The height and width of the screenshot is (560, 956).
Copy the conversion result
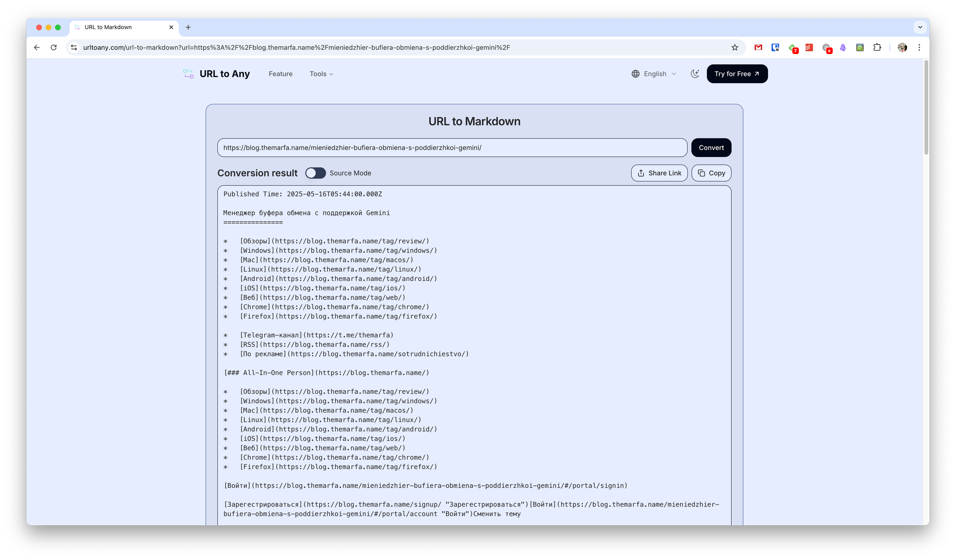[x=711, y=173]
